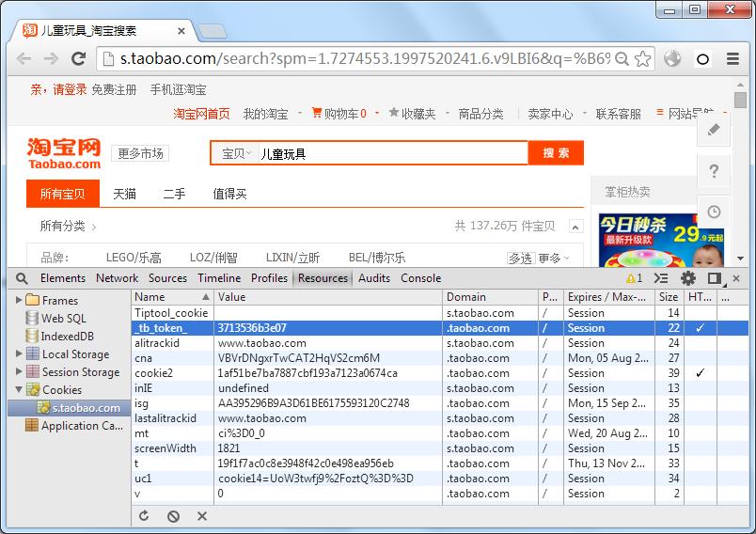Reload the page in the browser
The height and width of the screenshot is (534, 756).
[x=79, y=59]
